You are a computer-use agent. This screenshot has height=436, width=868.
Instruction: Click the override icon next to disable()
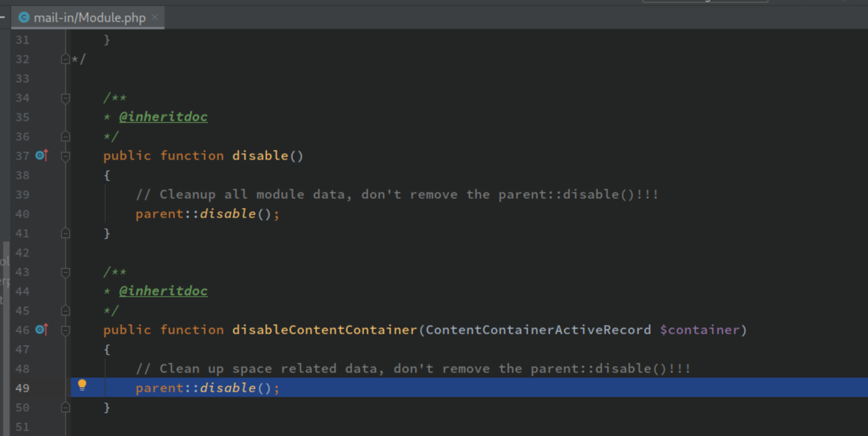41,156
